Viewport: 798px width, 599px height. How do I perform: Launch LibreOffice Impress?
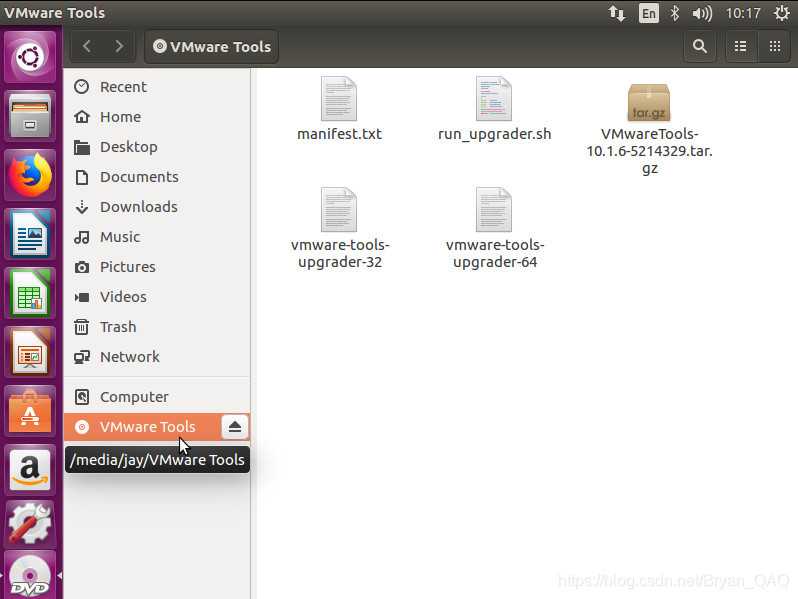(30, 353)
